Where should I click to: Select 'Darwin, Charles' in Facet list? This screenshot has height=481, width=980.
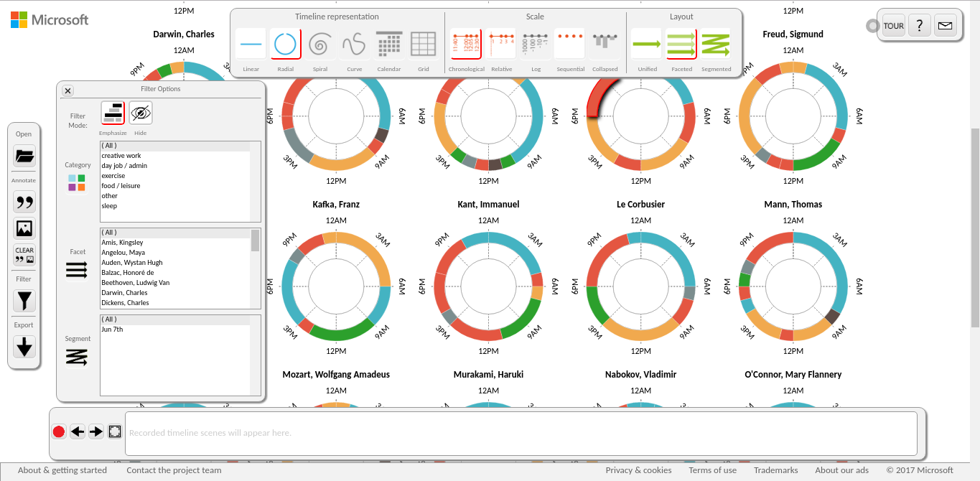pos(175,293)
